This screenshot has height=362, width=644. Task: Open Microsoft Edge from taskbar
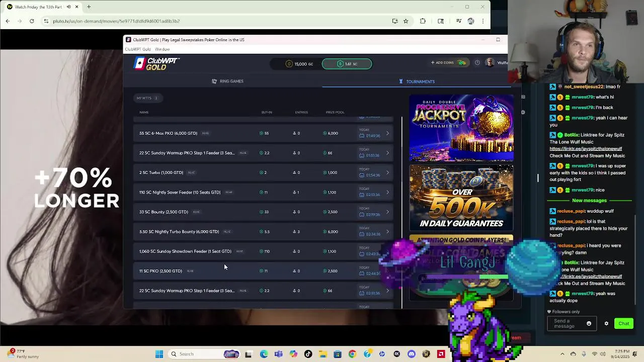pyautogui.click(x=264, y=354)
